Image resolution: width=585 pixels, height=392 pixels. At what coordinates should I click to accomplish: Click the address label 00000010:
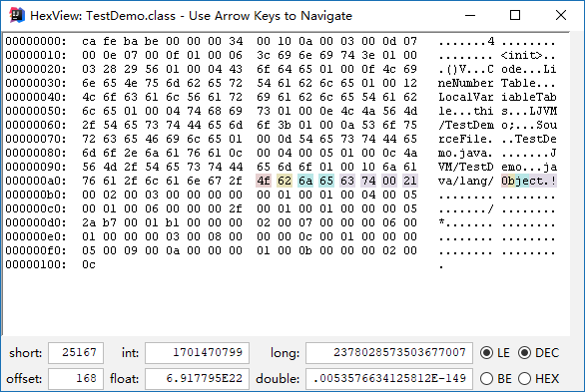click(x=36, y=55)
